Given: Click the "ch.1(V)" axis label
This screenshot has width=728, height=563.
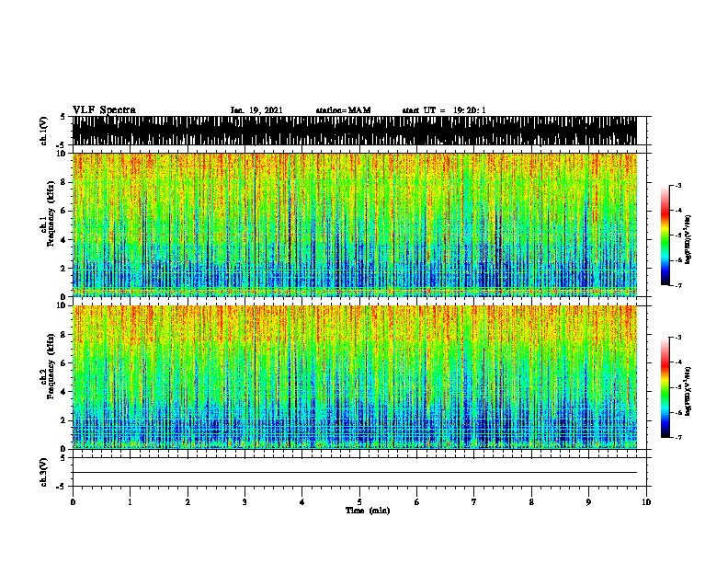Looking at the screenshot, I should [44, 131].
